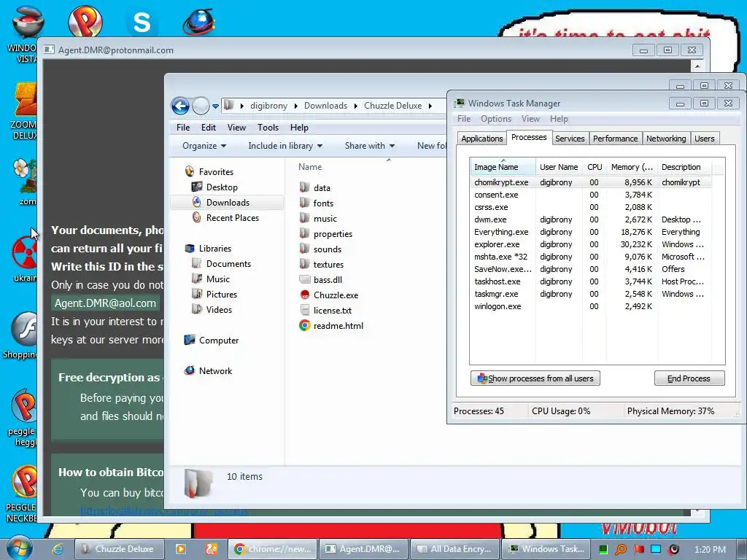Select the data folder
Screen dimensions: 747x560
tap(322, 188)
